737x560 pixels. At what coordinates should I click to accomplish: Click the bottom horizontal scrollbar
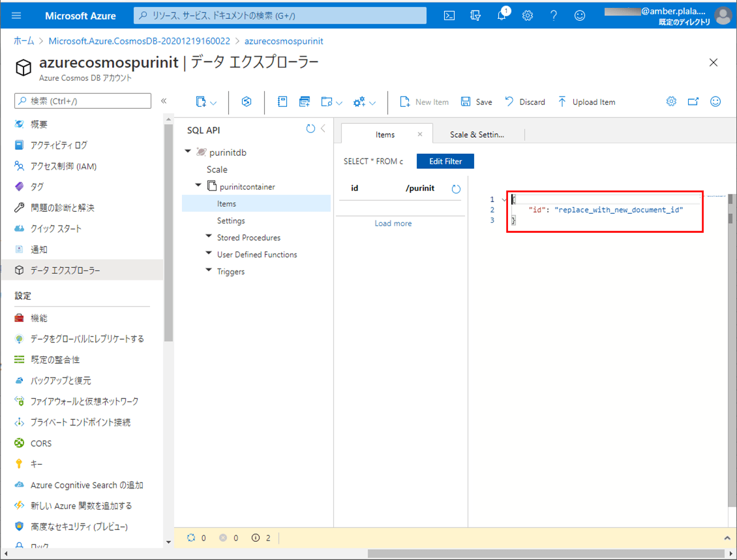[545, 554]
